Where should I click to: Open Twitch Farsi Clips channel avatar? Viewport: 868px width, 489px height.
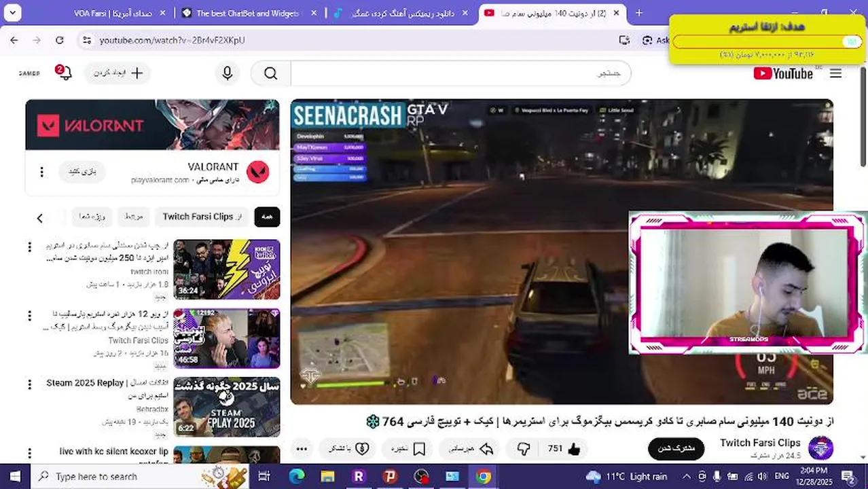[820, 449]
